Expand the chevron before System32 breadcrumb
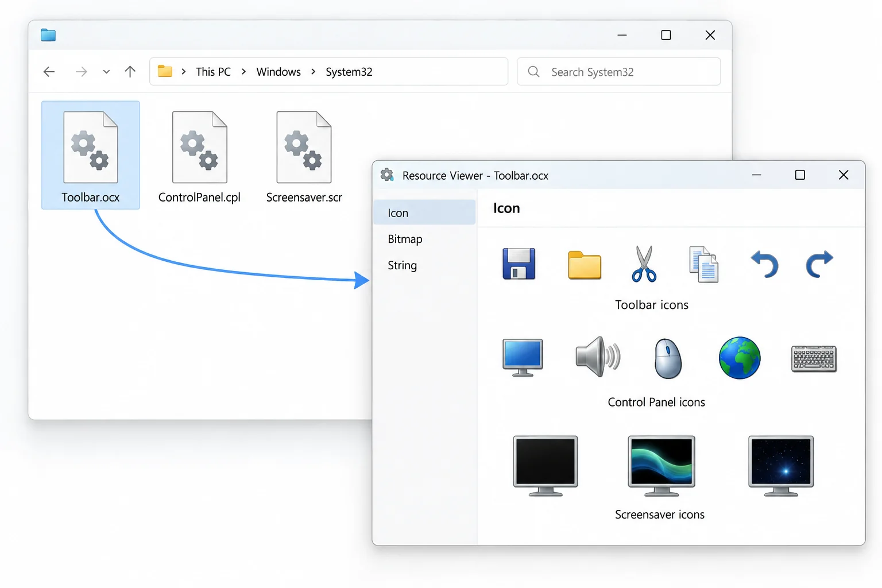Screen dimensions: 882x588 [314, 72]
